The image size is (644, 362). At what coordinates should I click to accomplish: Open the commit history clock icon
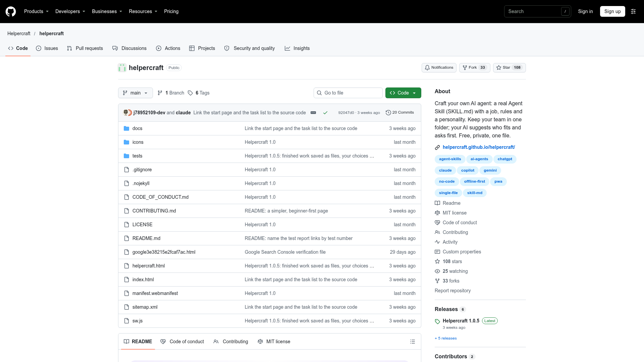click(388, 113)
